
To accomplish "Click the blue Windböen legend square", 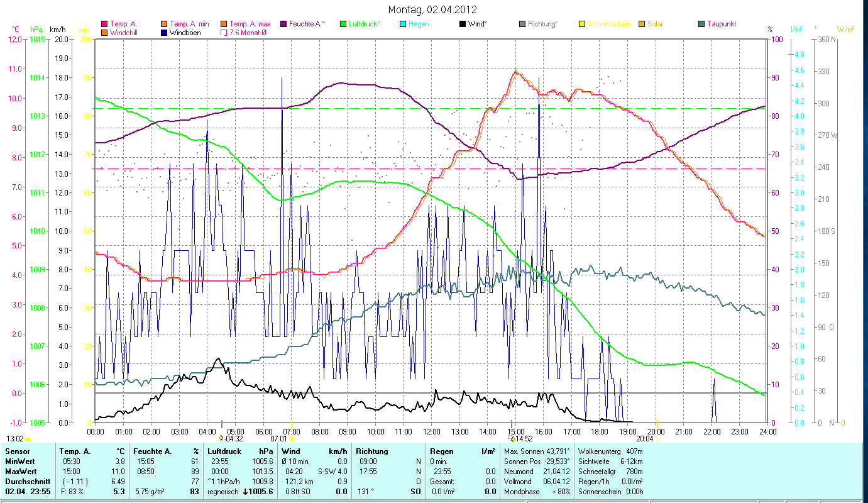I will tap(165, 32).
